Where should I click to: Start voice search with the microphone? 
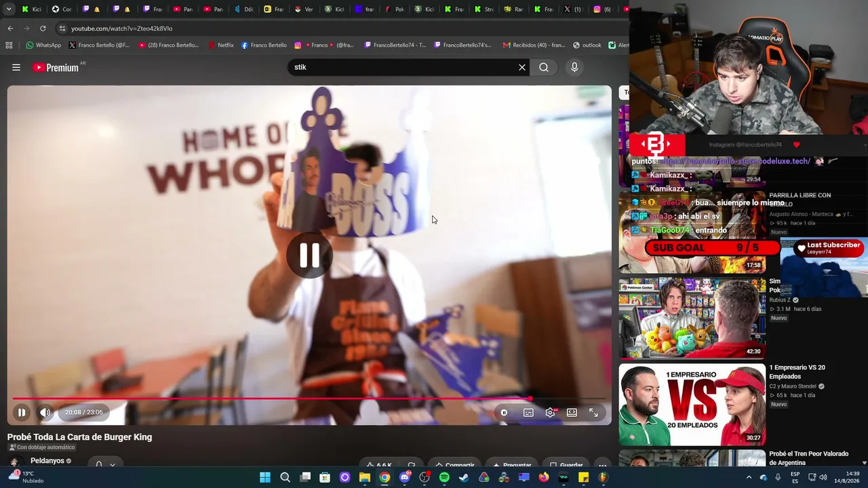tap(574, 67)
